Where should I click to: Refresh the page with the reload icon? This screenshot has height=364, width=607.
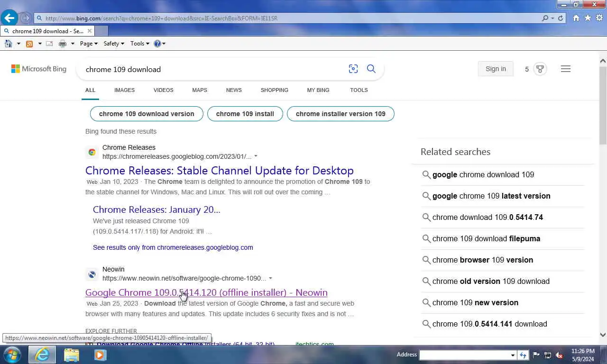click(x=561, y=18)
